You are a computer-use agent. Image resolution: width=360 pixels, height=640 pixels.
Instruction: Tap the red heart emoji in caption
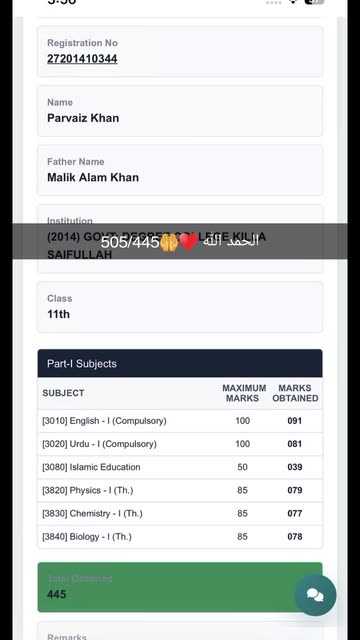click(x=189, y=242)
